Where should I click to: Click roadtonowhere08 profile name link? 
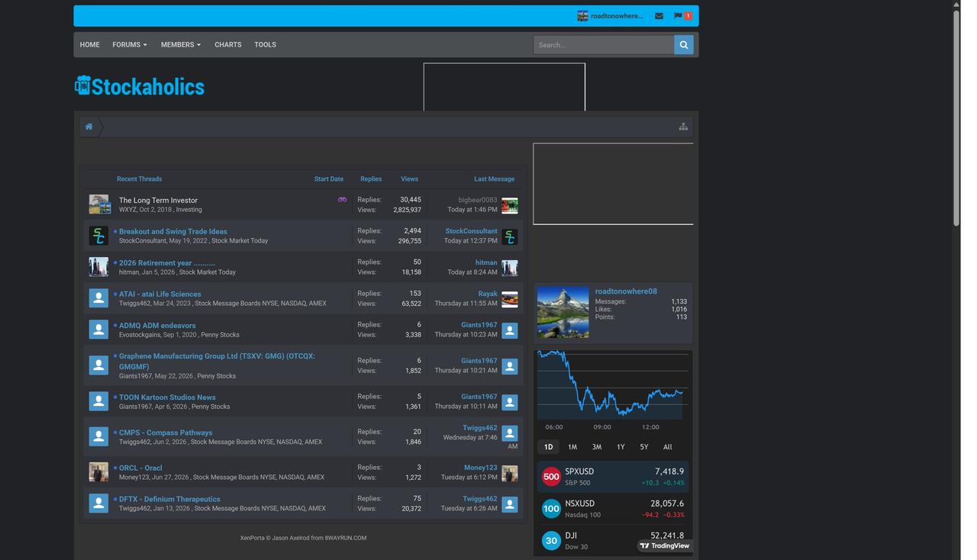(x=626, y=291)
